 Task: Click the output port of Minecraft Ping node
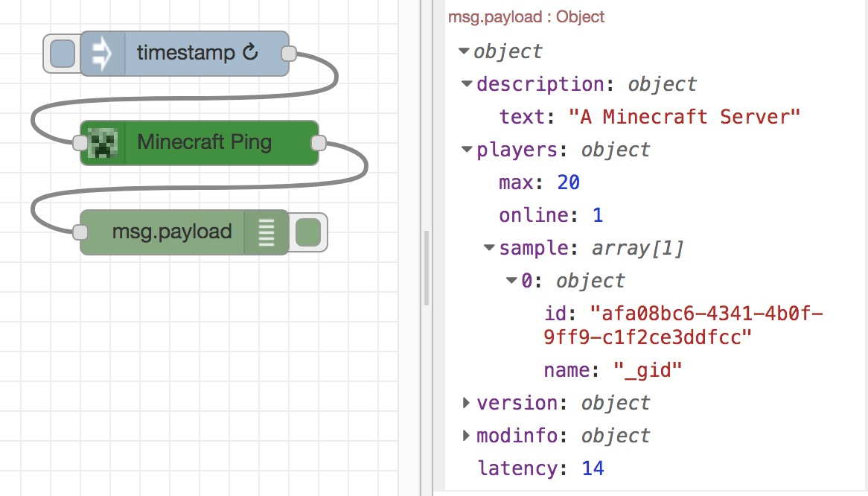319,143
